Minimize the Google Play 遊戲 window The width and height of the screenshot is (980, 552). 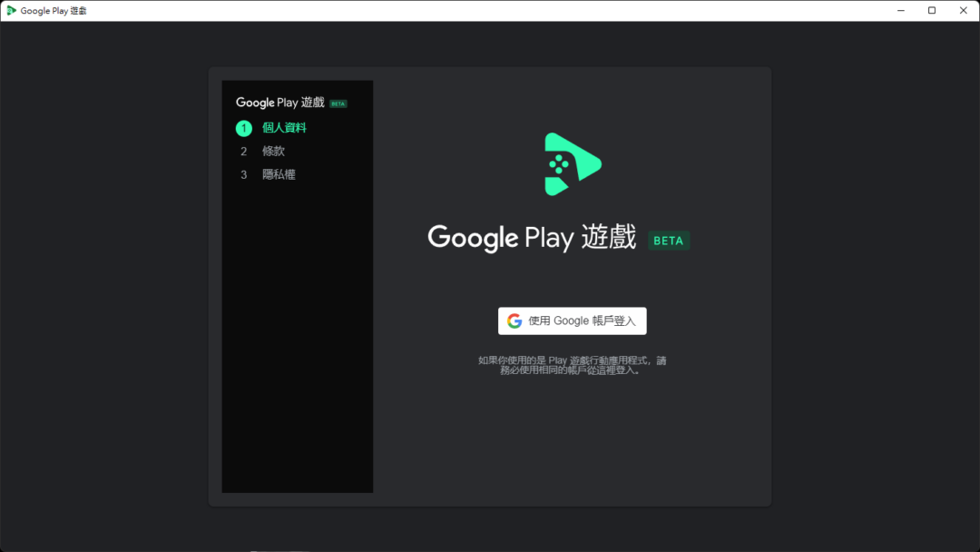click(x=901, y=11)
